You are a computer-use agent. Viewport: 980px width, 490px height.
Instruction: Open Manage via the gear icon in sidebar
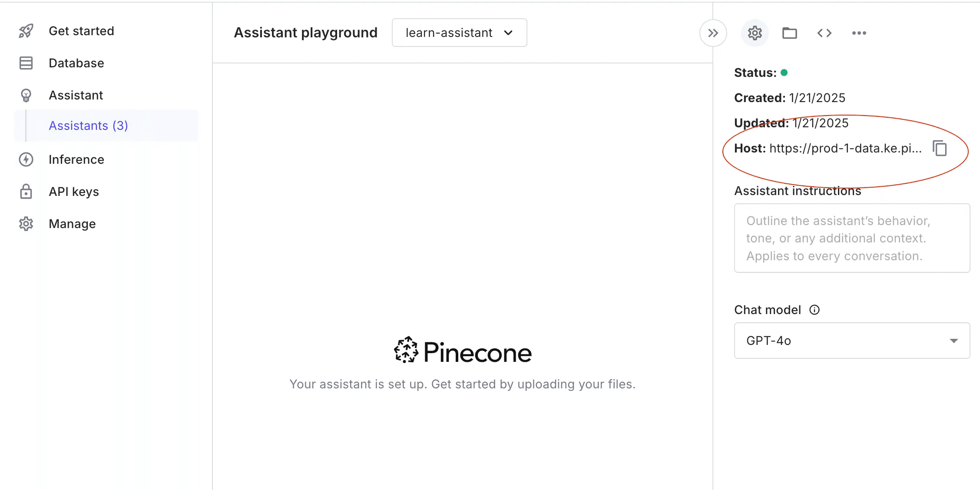click(x=26, y=223)
